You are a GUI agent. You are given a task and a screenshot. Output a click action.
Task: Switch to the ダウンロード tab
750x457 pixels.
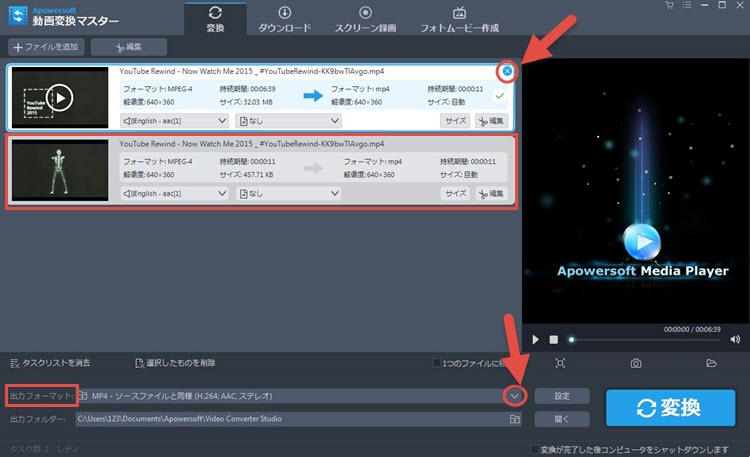click(x=285, y=19)
